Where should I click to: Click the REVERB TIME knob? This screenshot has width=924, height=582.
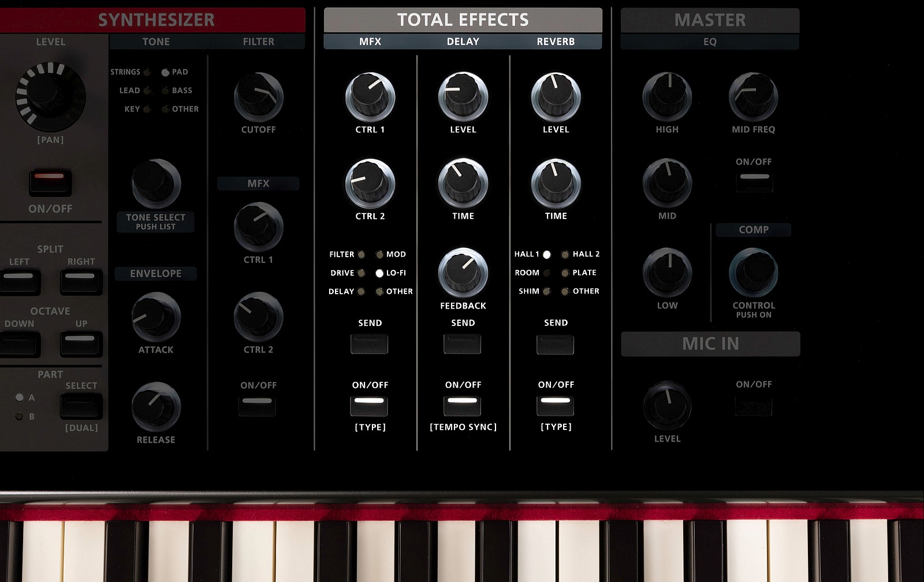click(x=556, y=183)
